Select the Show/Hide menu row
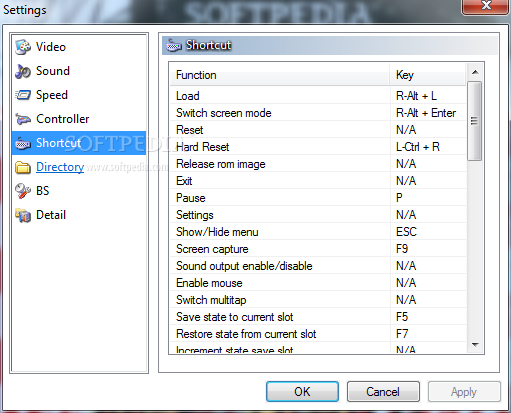511x413 pixels. [x=318, y=232]
